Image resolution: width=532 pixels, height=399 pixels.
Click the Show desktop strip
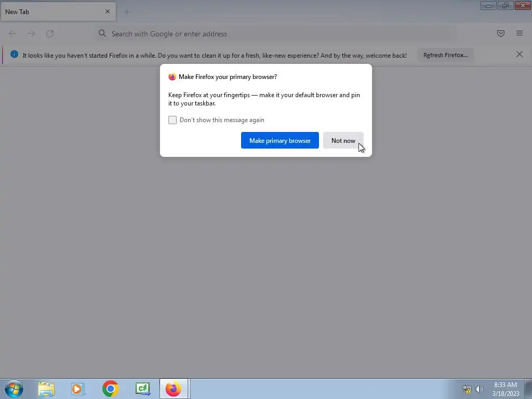tap(528, 389)
